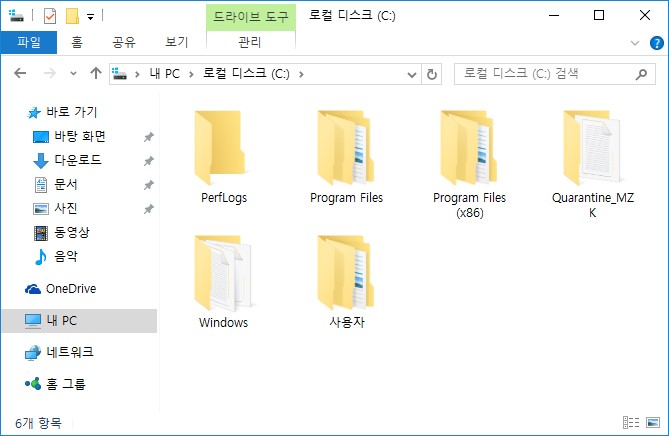Click 로컬 디스크 (C:) in the breadcrumb
The width and height of the screenshot is (669, 436).
[x=246, y=74]
